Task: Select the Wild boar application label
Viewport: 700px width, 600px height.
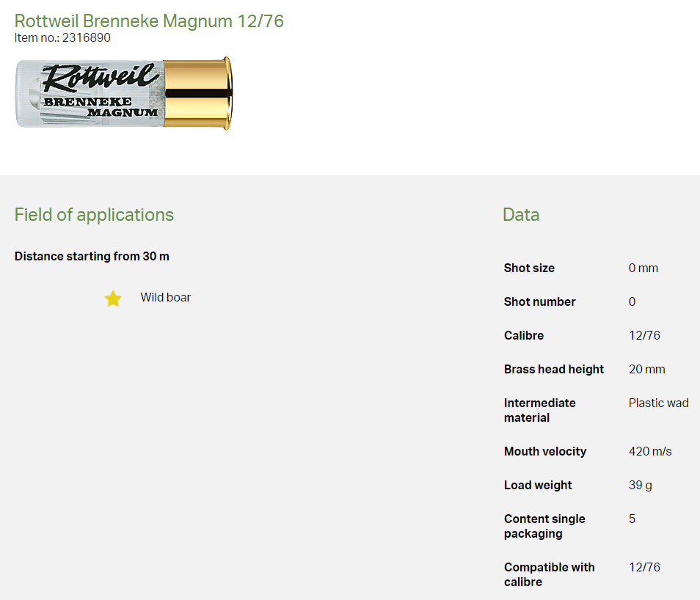Action: [x=165, y=298]
